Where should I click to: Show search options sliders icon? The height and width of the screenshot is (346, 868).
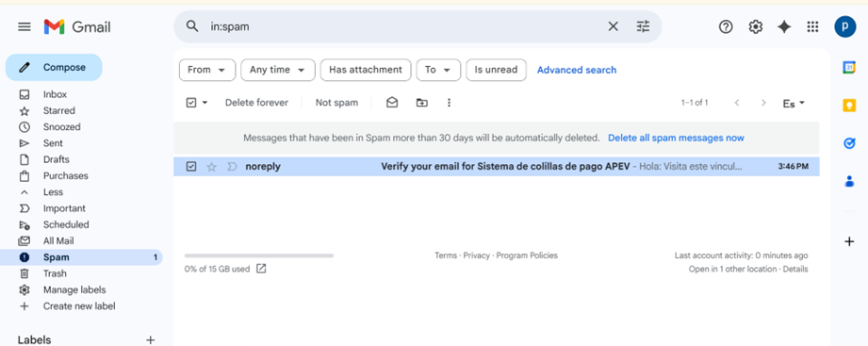point(643,26)
